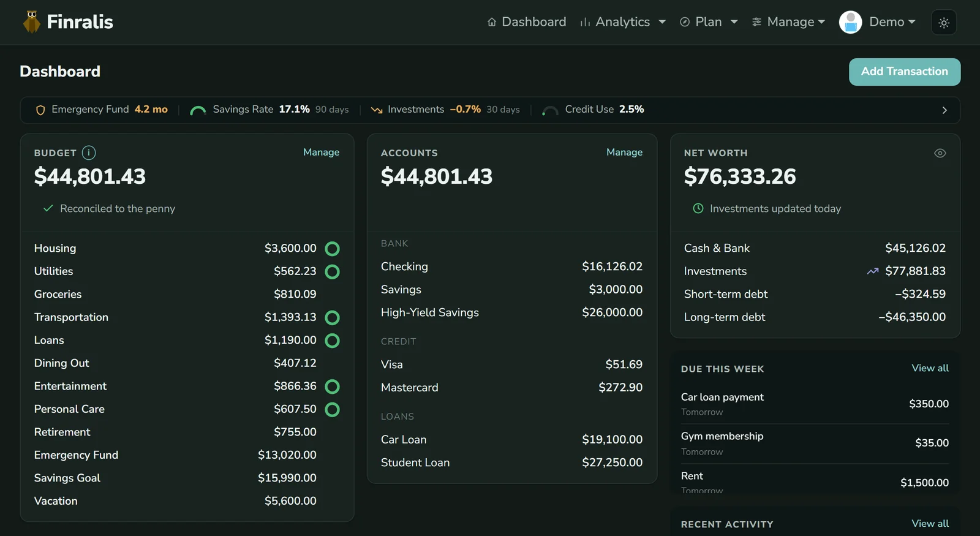Toggle net worth visibility eye icon
This screenshot has width=980, height=536.
click(940, 153)
